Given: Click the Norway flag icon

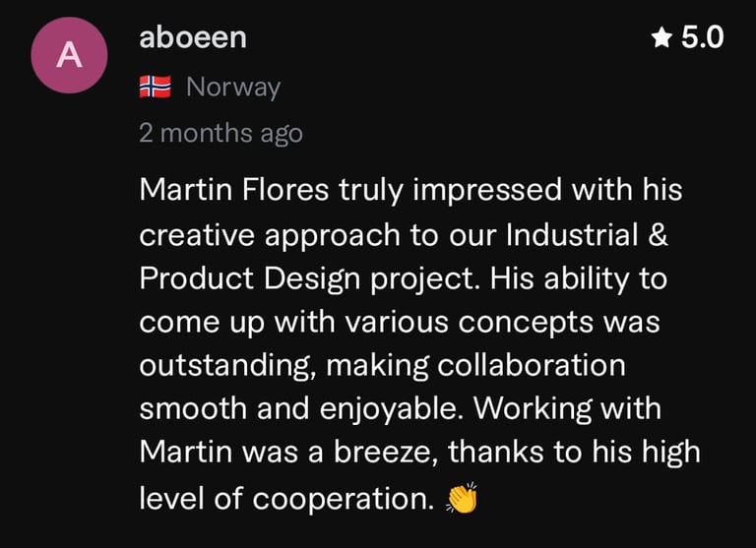Looking at the screenshot, I should coord(156,87).
